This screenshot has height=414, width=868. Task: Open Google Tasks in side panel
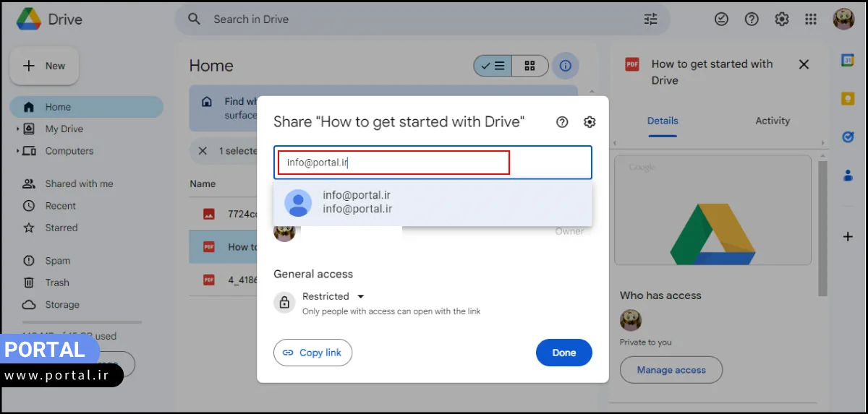coord(848,137)
